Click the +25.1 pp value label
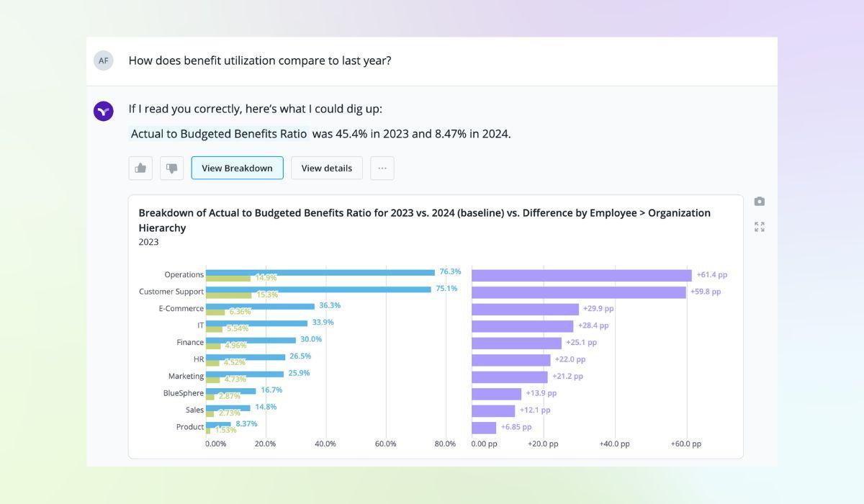Image resolution: width=864 pixels, height=504 pixels. [x=581, y=343]
